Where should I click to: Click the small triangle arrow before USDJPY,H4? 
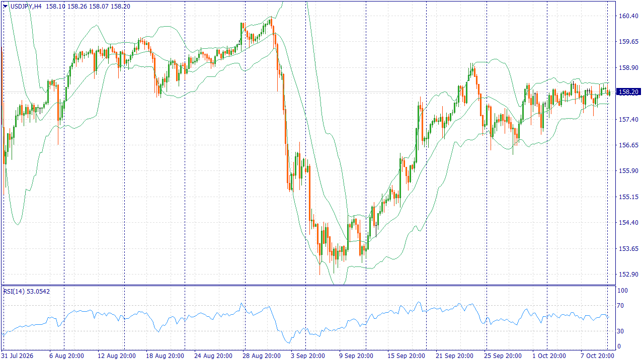(x=6, y=6)
